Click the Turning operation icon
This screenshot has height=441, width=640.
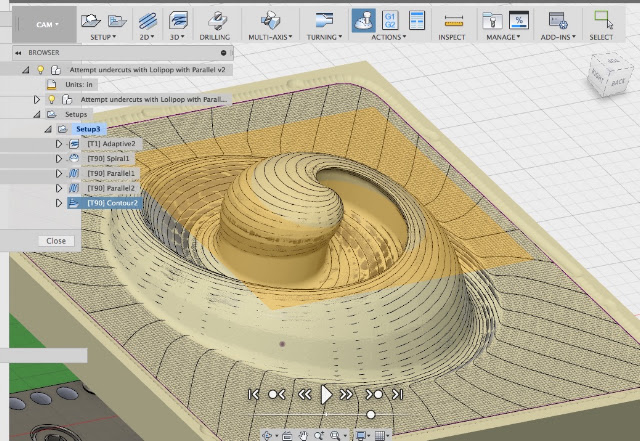pos(324,20)
